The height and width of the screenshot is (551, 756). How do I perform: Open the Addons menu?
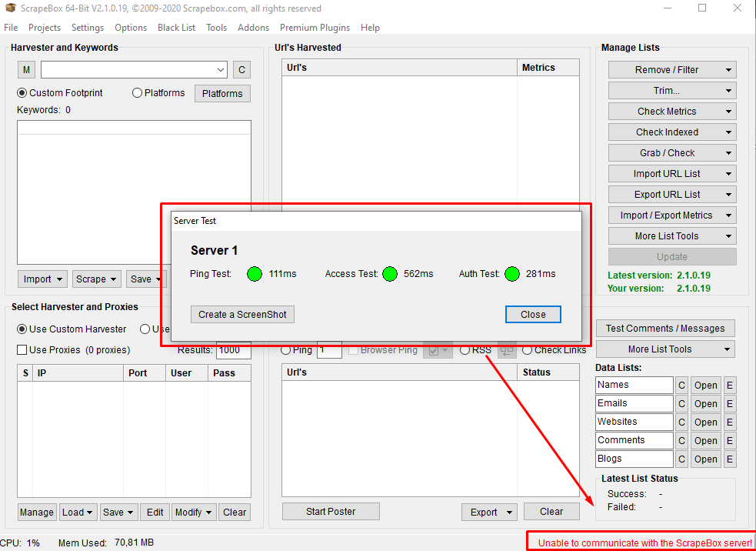(253, 28)
